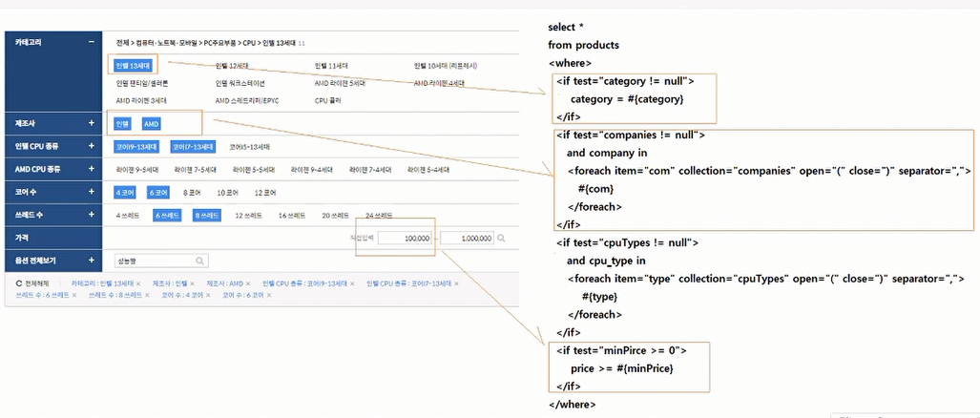Toggle the 코어i7-13세대 filter

pos(193,147)
